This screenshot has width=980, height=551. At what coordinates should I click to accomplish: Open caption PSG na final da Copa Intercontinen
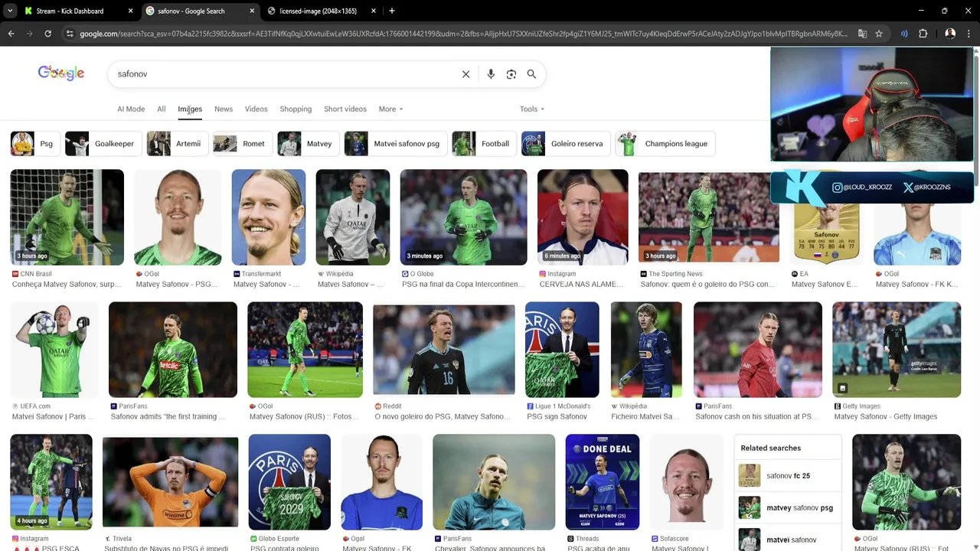pos(463,284)
